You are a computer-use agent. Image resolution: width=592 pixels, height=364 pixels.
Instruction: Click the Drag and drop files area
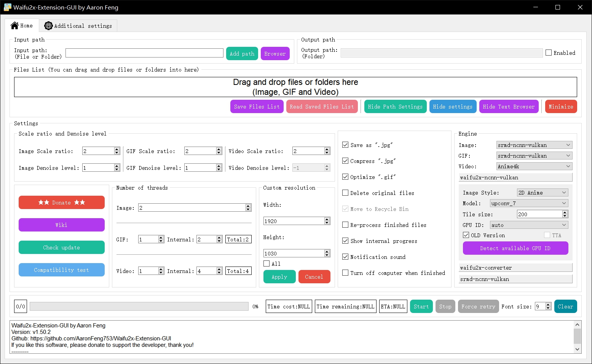295,87
